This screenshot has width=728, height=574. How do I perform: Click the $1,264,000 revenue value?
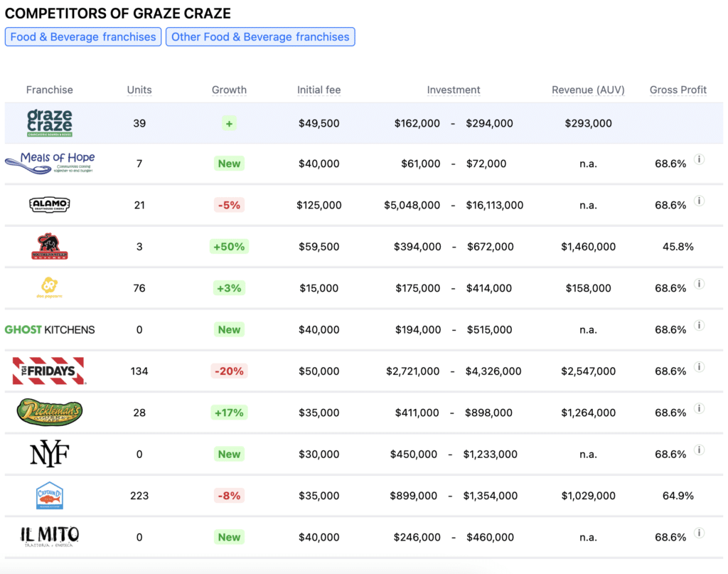tap(588, 413)
